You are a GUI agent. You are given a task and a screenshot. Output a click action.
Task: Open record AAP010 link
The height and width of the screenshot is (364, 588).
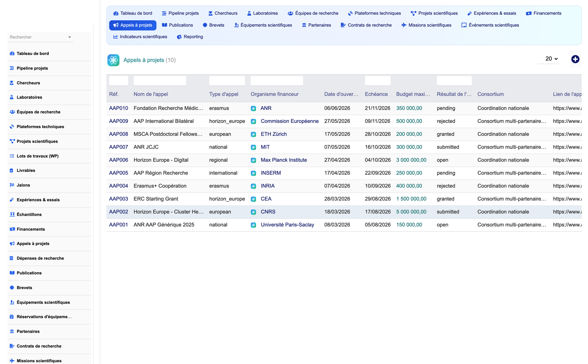118,108
